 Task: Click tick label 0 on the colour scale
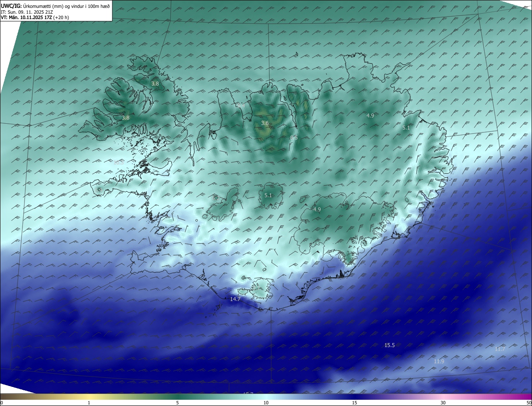2,403
